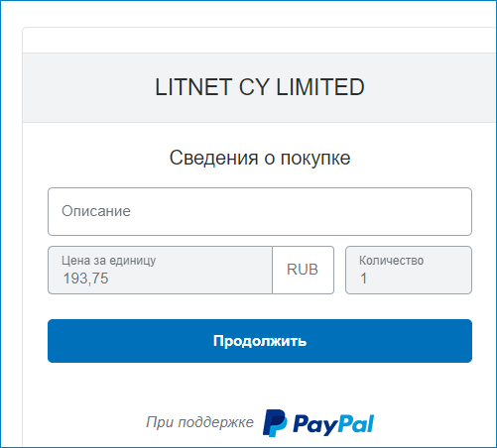
Task: Select the Цена за единицу price field
Action: pyautogui.click(x=160, y=270)
